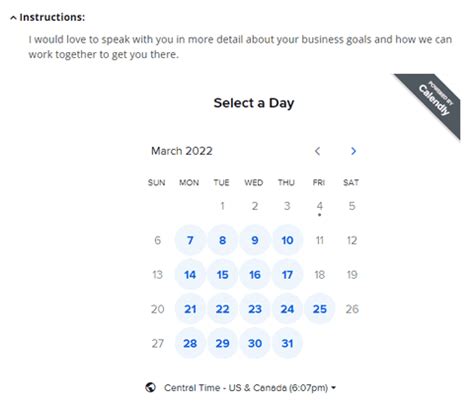Open the Central Time zone dropdown

click(250, 388)
